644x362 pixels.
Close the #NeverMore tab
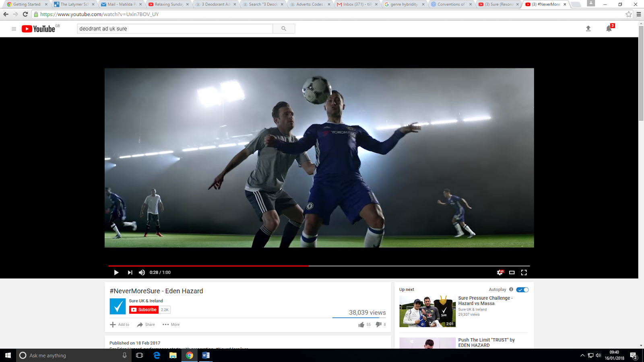[565, 4]
